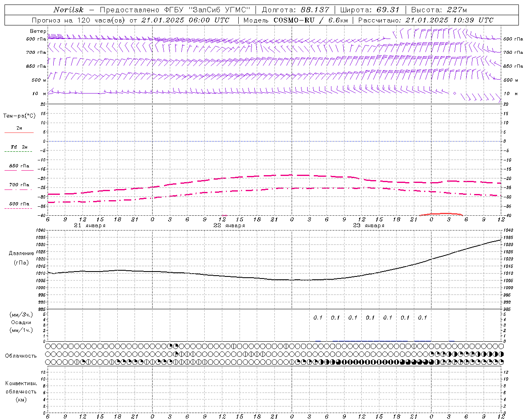The width and height of the screenshot is (525, 420).
Task: Click the Облачность cloud cover label
Action: click(21, 356)
